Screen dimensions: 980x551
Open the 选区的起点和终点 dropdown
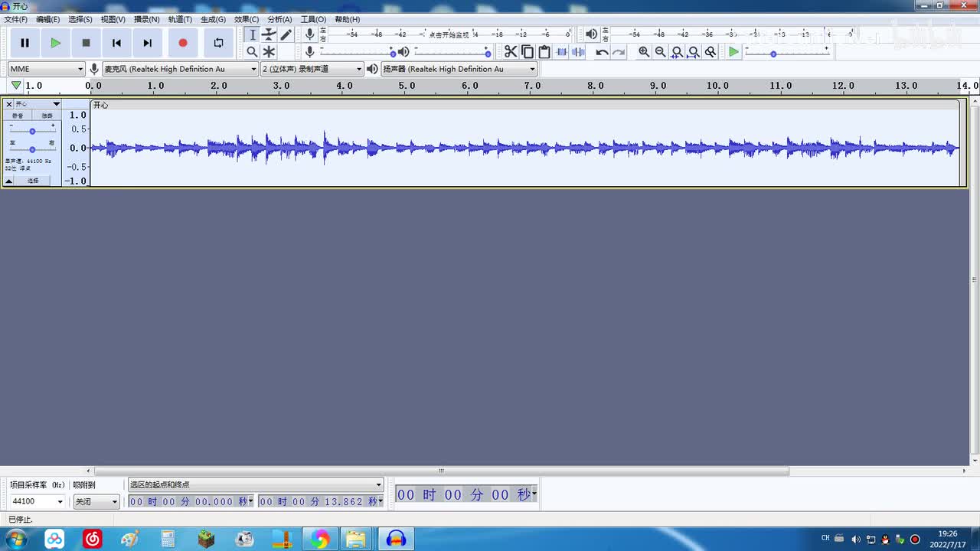pyautogui.click(x=256, y=484)
